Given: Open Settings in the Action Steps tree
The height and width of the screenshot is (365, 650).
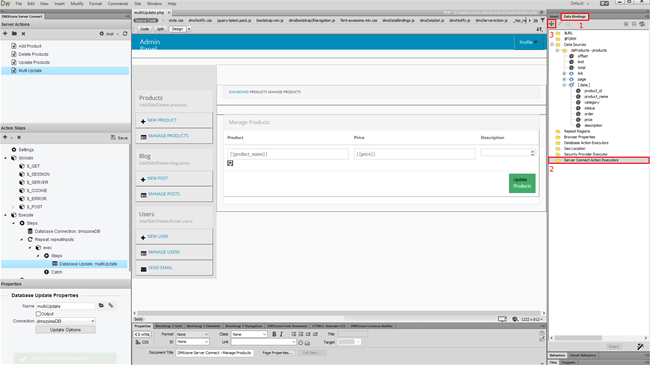Looking at the screenshot, I should point(26,150).
